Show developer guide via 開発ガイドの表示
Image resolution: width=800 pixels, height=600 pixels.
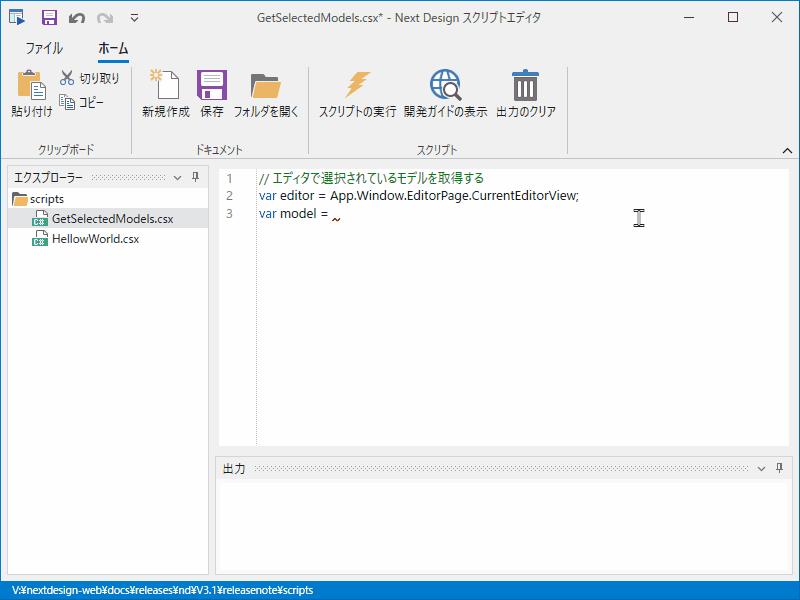click(445, 94)
